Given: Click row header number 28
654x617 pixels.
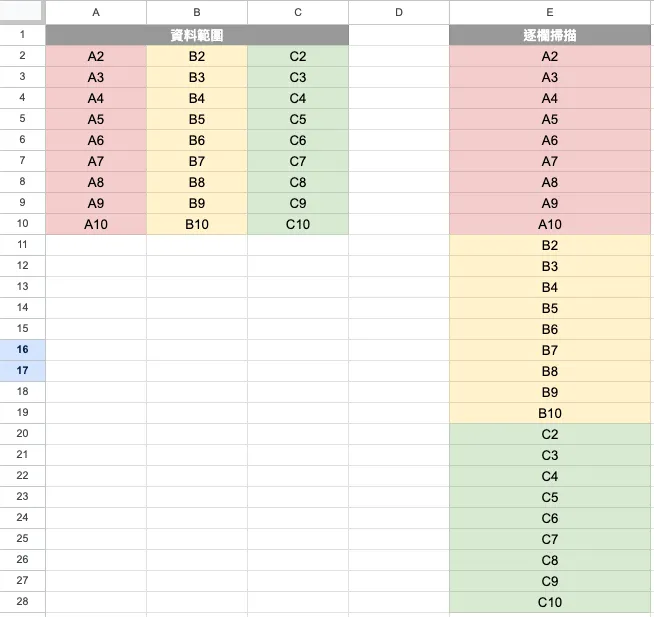Looking at the screenshot, I should coord(22,602).
